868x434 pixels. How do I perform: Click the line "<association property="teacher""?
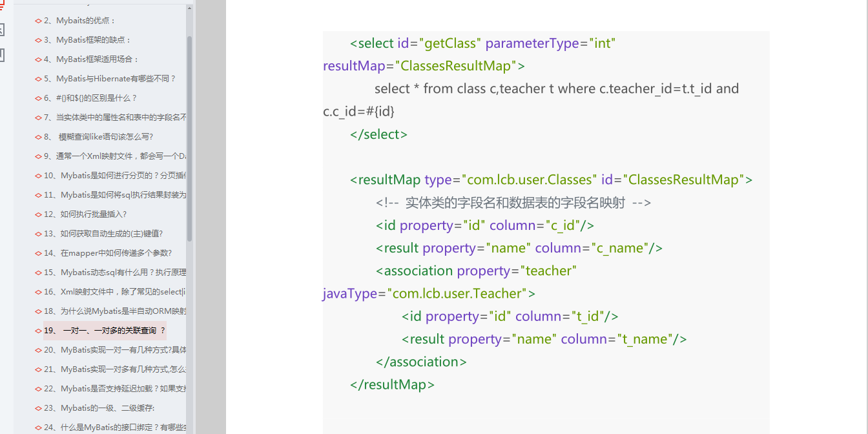pos(476,271)
